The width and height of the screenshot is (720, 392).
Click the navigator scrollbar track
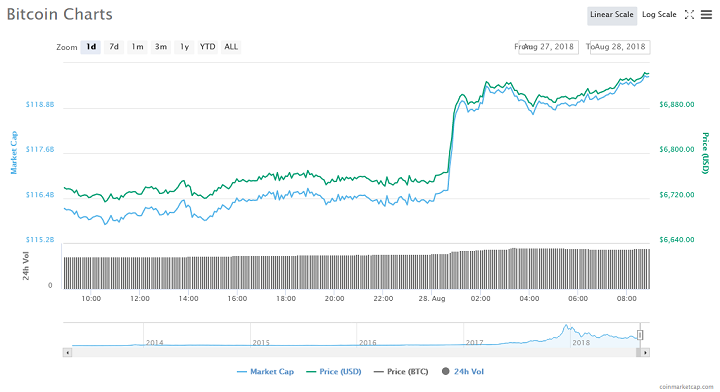[x=354, y=353]
